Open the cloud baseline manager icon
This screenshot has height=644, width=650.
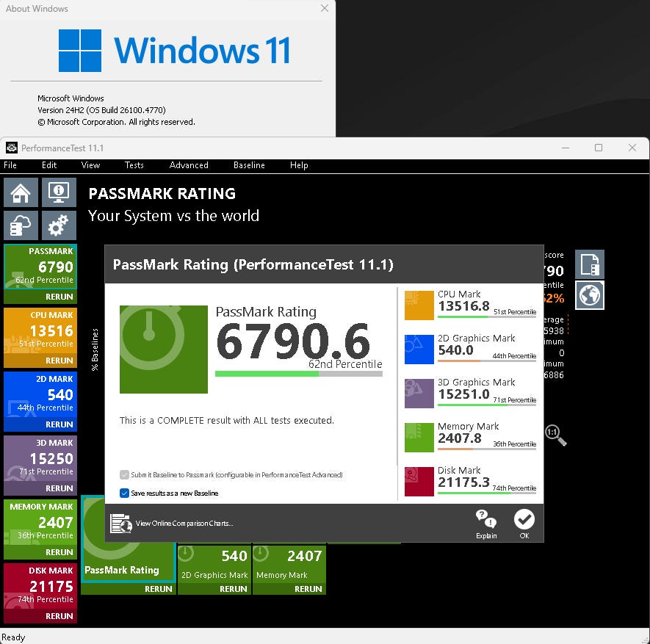click(x=21, y=225)
